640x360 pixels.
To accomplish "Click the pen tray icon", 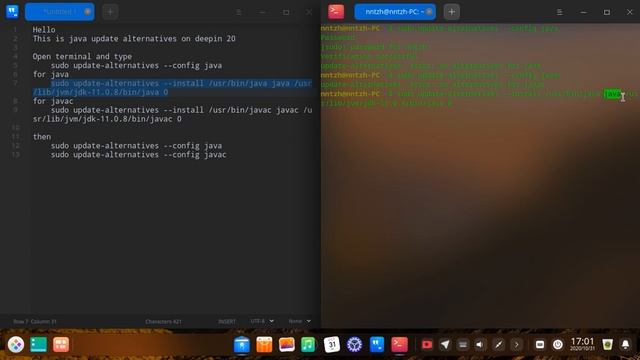I will click(x=498, y=344).
